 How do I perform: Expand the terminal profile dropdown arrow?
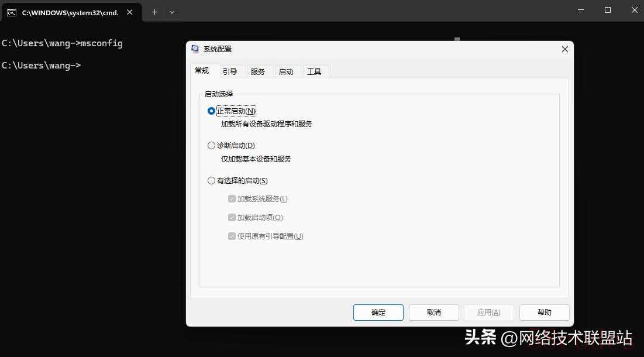(x=172, y=12)
